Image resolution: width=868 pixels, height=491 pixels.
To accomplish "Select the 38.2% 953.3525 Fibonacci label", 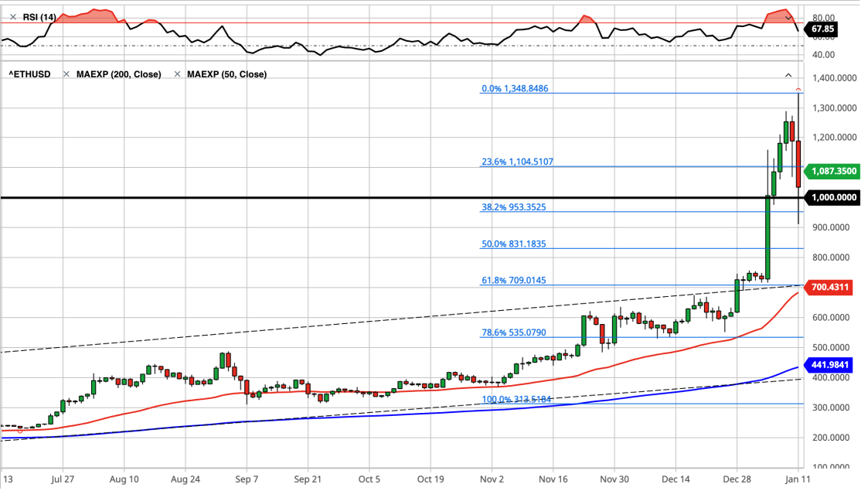I will (514, 207).
